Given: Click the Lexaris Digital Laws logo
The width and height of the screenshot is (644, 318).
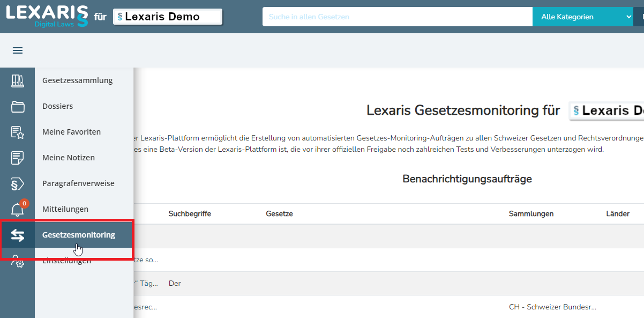Looking at the screenshot, I should click(47, 16).
